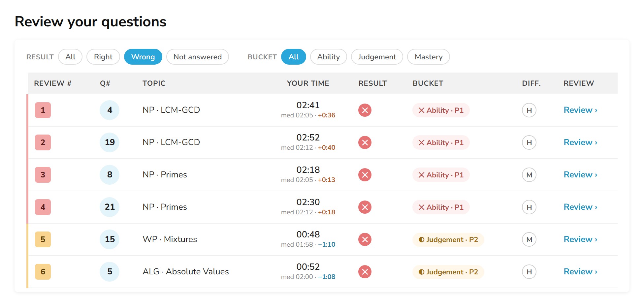Click the H difficulty badge in Absolute Values row

(x=529, y=272)
